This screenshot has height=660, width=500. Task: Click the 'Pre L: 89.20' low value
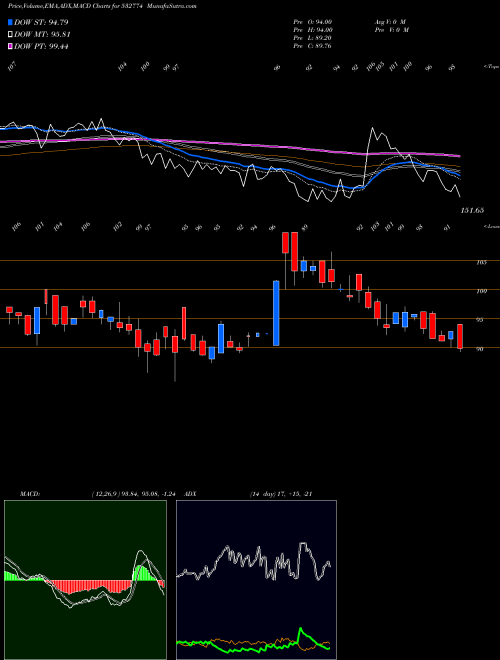pyautogui.click(x=314, y=38)
